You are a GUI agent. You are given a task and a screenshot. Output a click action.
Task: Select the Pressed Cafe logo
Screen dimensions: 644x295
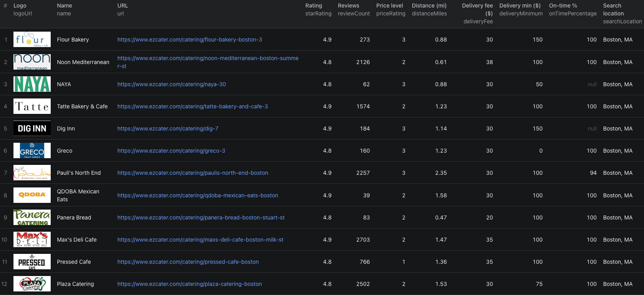(32, 262)
